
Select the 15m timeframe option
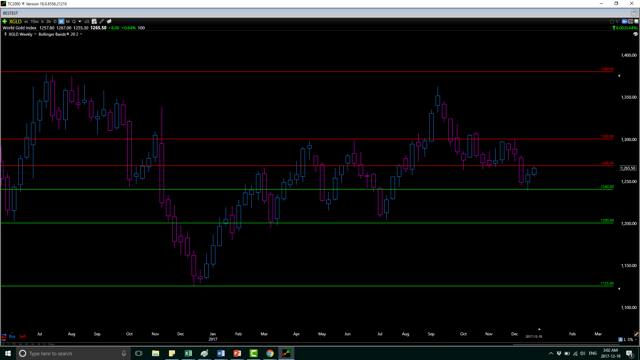(34, 21)
